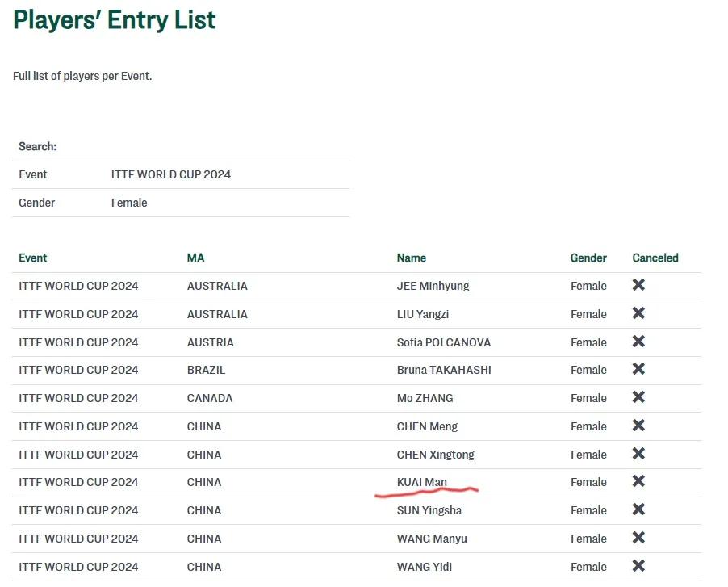The height and width of the screenshot is (587, 728).
Task: Click the canceled X icon for Mo ZHANG
Action: (x=638, y=397)
